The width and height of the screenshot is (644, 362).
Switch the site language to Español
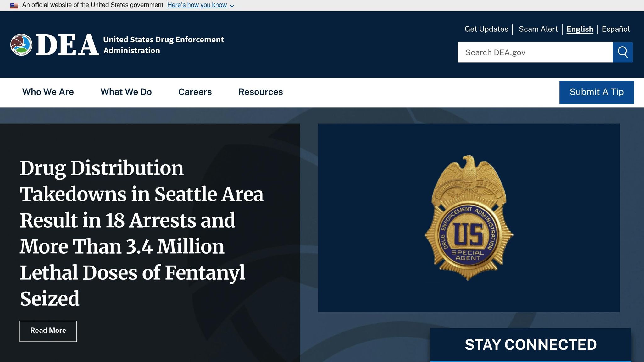(616, 29)
